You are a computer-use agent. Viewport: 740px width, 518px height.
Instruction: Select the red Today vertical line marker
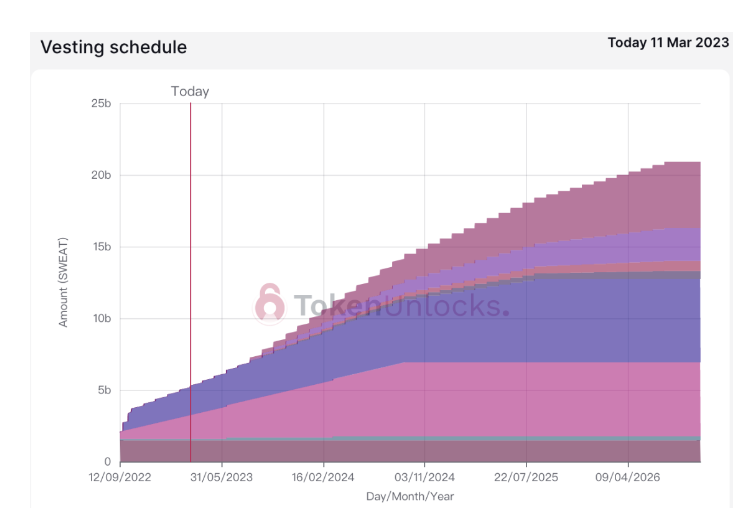pyautogui.click(x=191, y=282)
